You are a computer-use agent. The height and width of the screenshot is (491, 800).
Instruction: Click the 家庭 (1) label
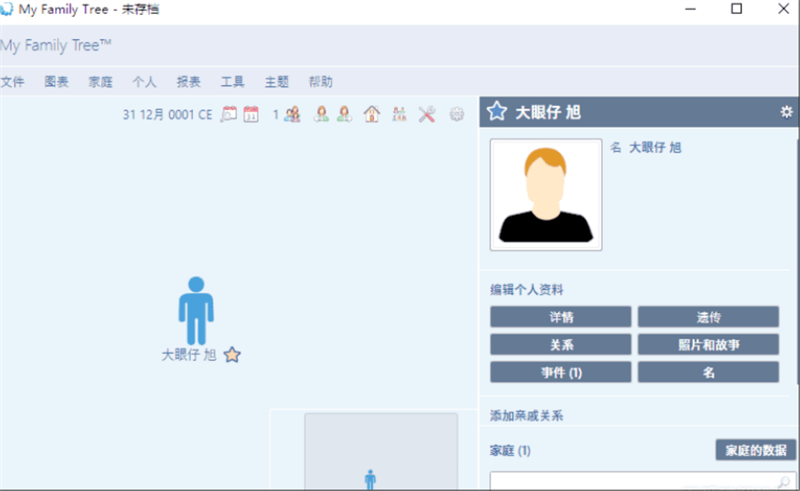510,451
